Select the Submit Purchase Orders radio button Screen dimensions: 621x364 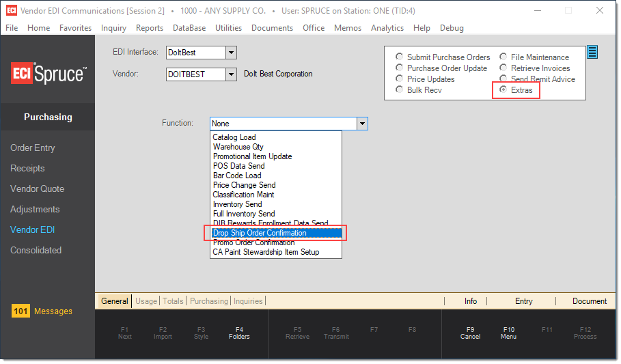point(400,57)
